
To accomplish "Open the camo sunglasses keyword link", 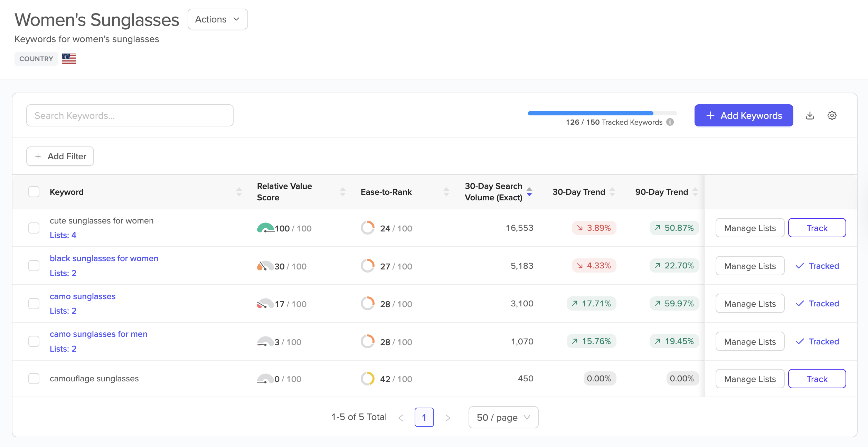I will click(x=83, y=296).
